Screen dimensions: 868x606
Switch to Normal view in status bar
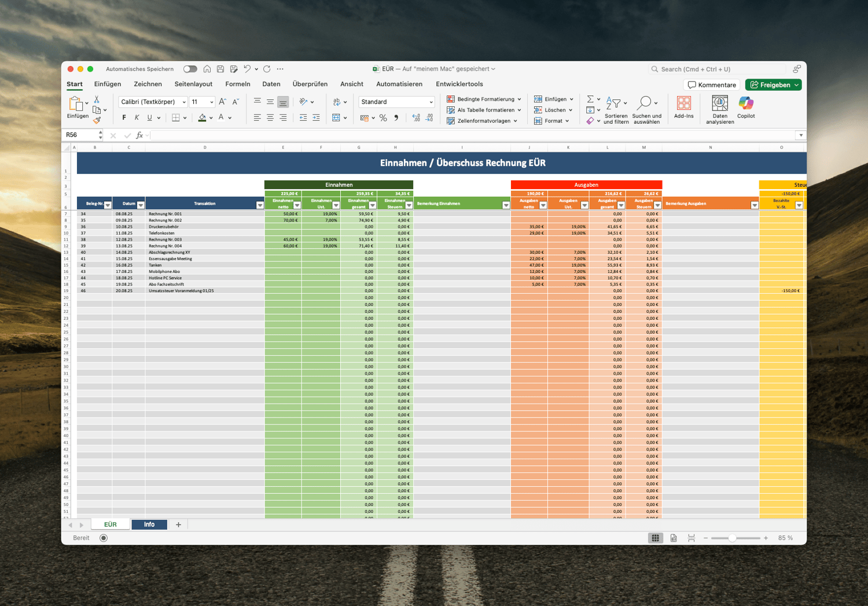[655, 538]
